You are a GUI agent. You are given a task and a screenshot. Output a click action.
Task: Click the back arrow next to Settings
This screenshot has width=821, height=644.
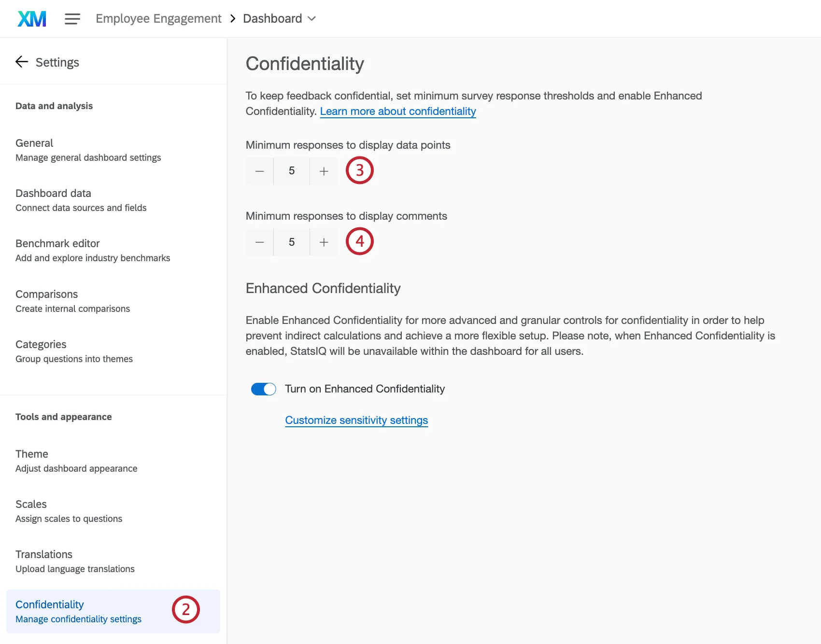pos(21,62)
